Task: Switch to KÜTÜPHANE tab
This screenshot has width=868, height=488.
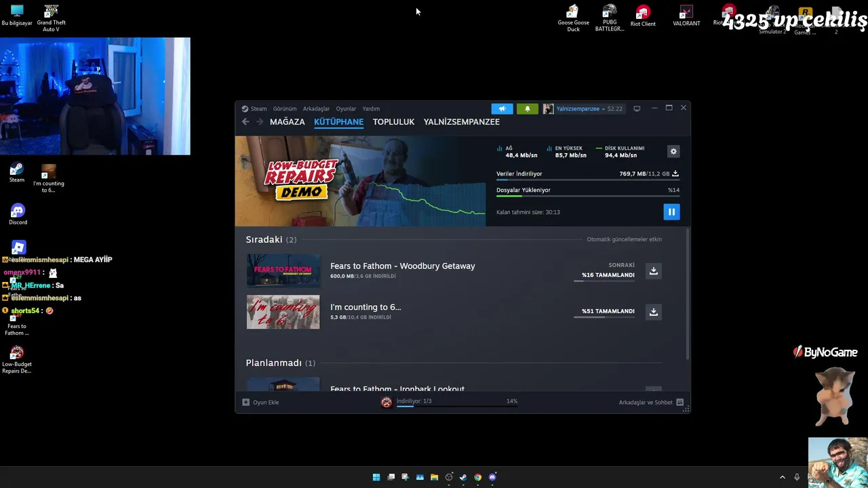Action: 339,122
